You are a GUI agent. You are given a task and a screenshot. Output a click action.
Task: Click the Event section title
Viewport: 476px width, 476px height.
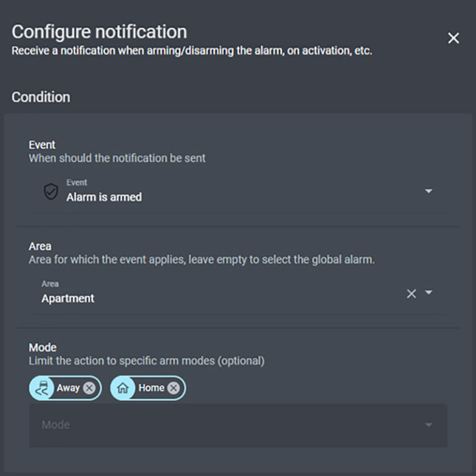pos(42,144)
